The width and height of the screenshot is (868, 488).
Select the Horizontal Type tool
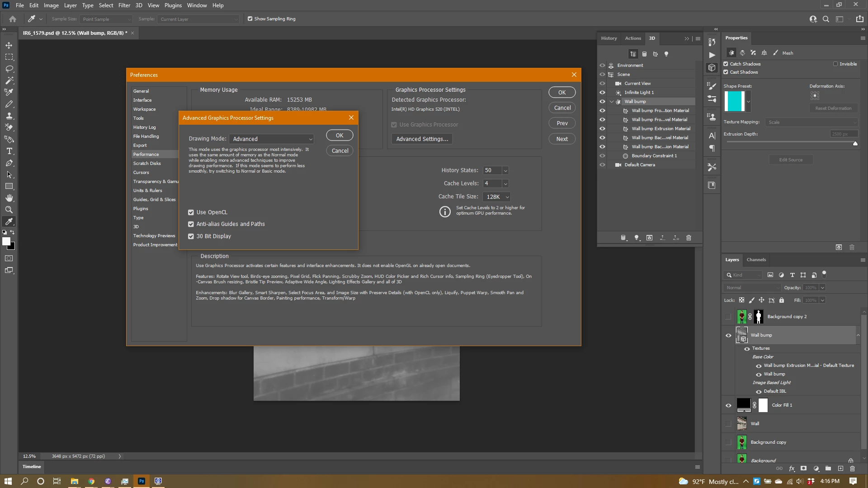tap(9, 151)
